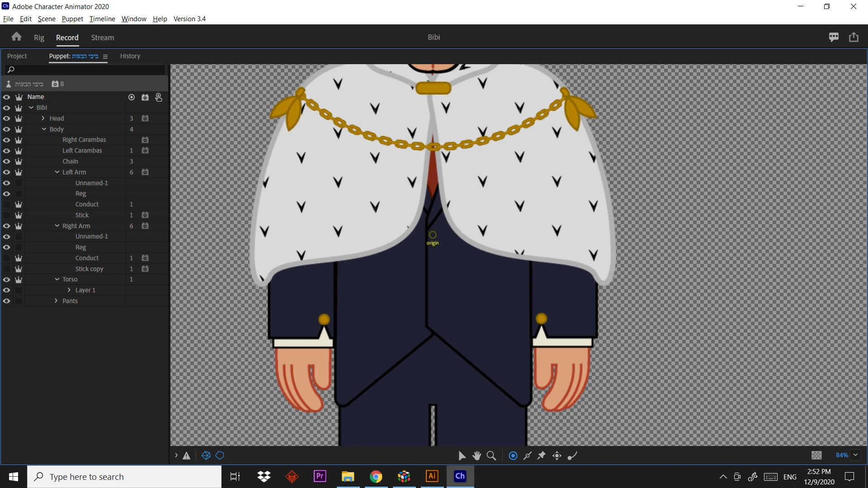Image resolution: width=868 pixels, height=488 pixels.
Task: Open the History panel
Action: point(130,56)
